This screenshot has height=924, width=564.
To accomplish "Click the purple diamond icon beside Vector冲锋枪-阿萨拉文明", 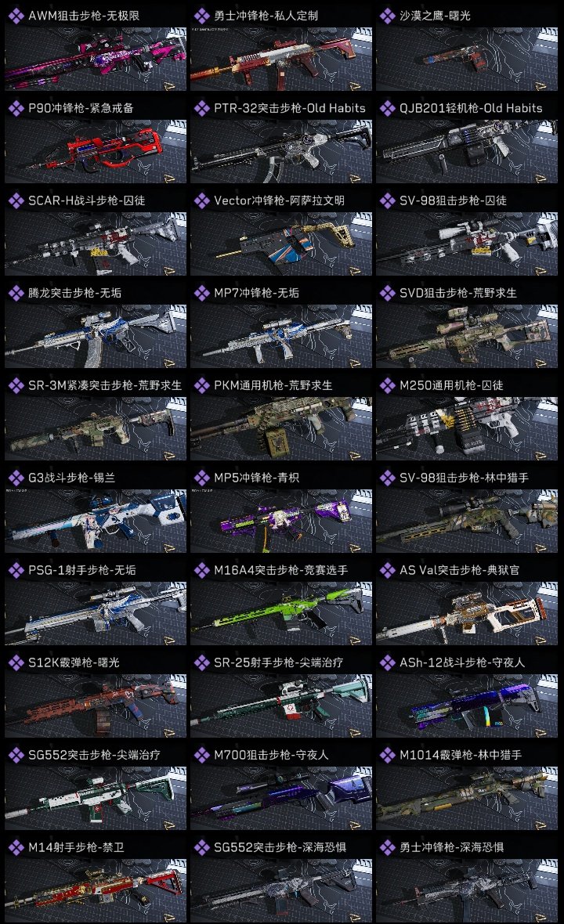I will (201, 201).
